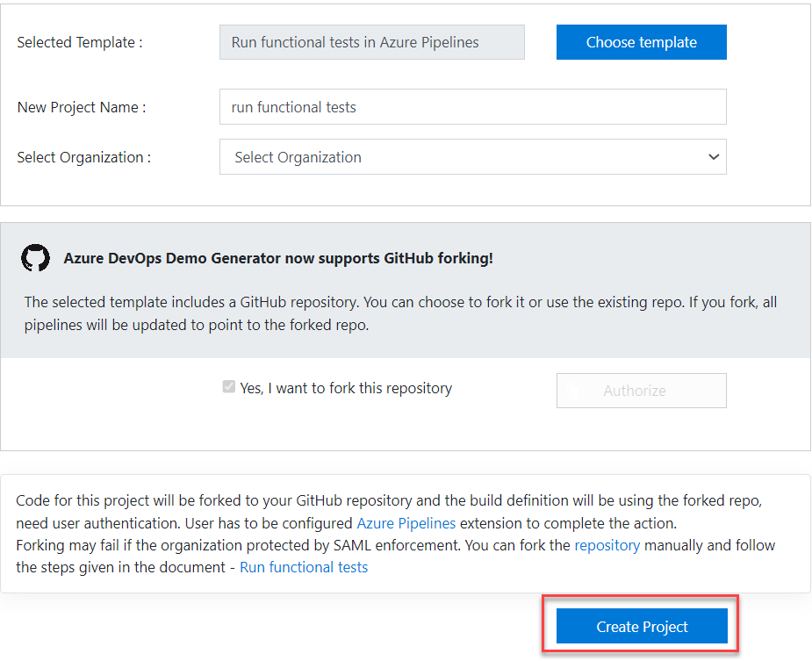Click the 'Select Organization :' label

pos(84,157)
